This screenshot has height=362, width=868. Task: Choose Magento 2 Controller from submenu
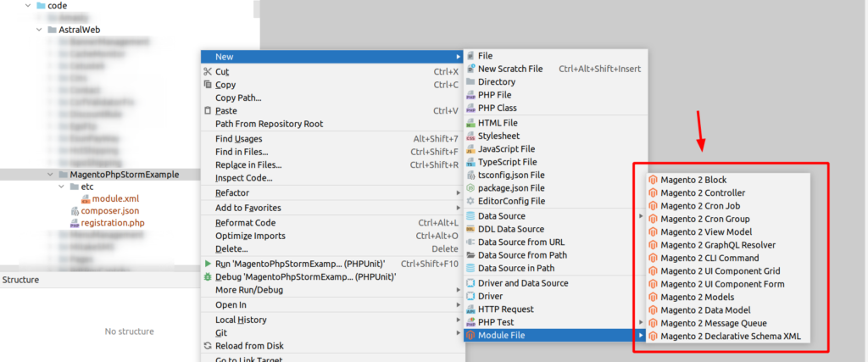click(x=703, y=193)
